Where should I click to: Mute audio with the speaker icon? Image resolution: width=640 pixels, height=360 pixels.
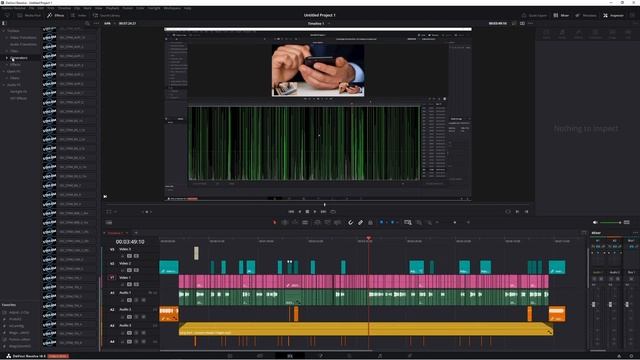(595, 222)
